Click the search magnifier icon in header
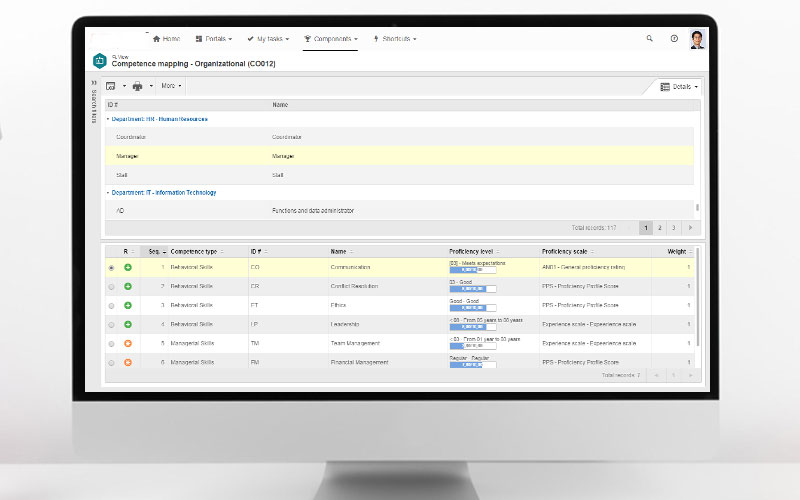The width and height of the screenshot is (800, 500). [x=649, y=39]
